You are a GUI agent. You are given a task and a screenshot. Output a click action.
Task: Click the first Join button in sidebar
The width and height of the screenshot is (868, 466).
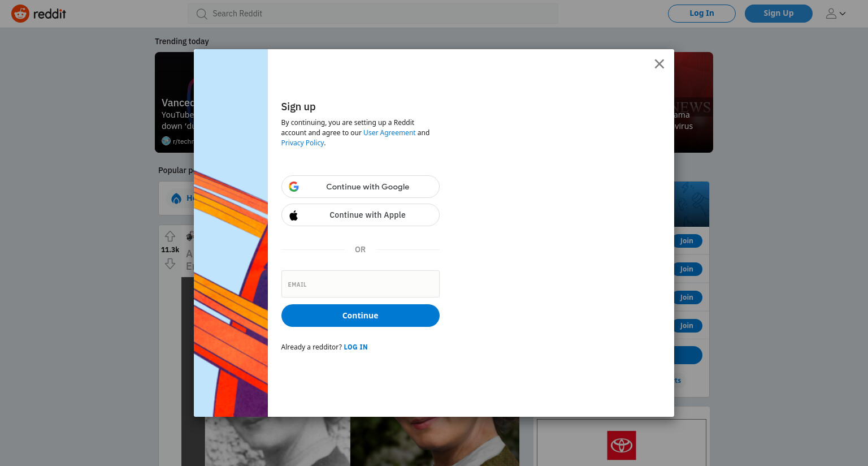(x=687, y=241)
